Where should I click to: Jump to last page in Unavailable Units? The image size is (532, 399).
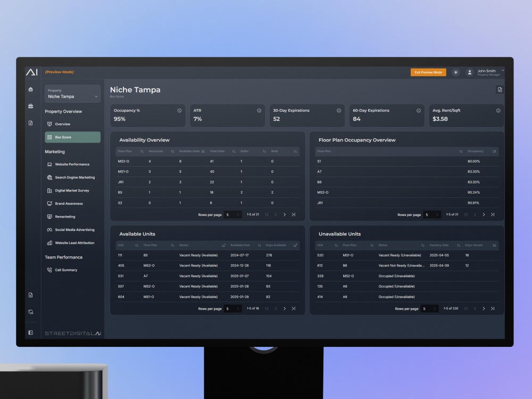pyautogui.click(x=493, y=309)
